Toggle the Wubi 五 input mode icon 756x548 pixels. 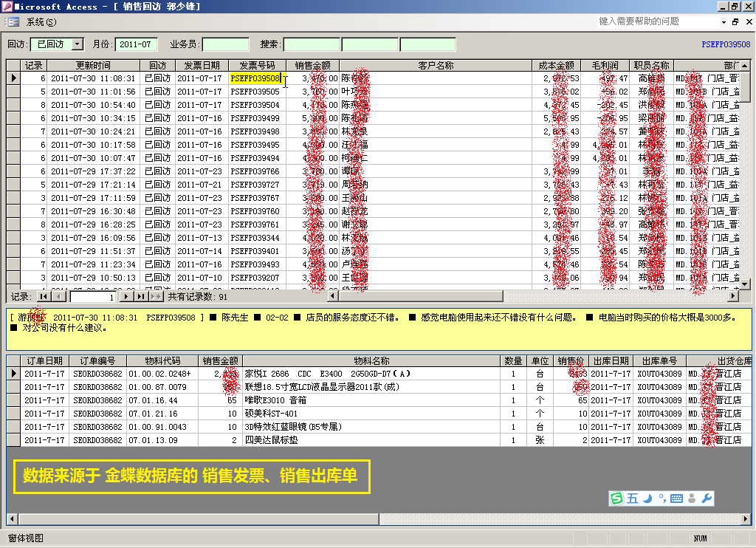632,499
